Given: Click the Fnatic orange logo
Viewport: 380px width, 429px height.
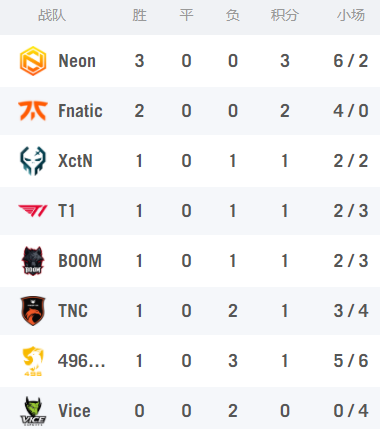Looking at the screenshot, I should pos(33,111).
